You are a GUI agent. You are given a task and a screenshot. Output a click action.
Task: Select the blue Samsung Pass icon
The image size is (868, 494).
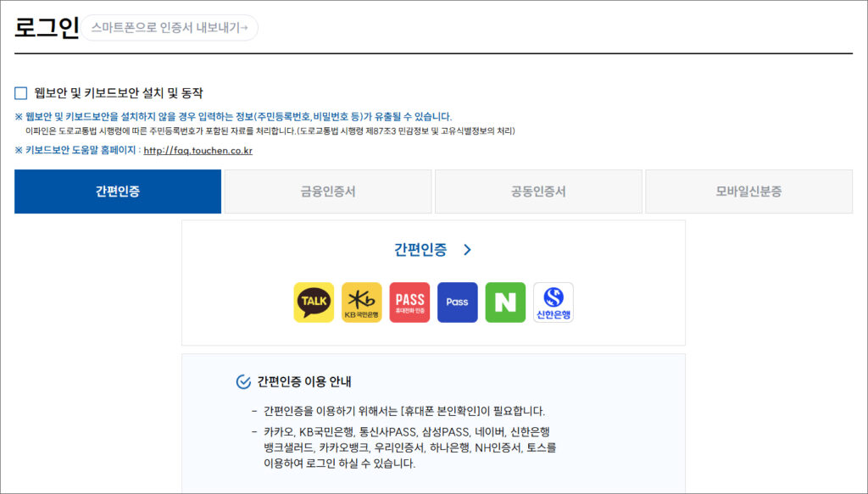(458, 303)
